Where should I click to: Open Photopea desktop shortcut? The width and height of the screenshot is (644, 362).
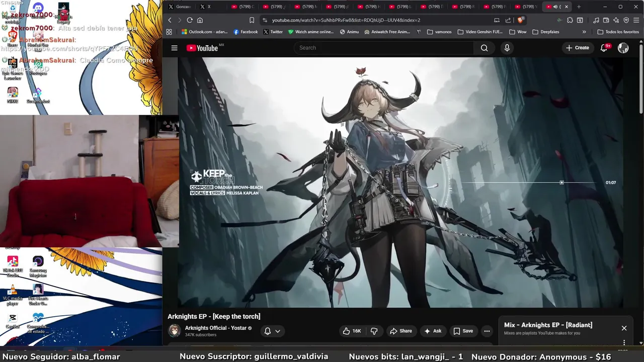[38, 68]
